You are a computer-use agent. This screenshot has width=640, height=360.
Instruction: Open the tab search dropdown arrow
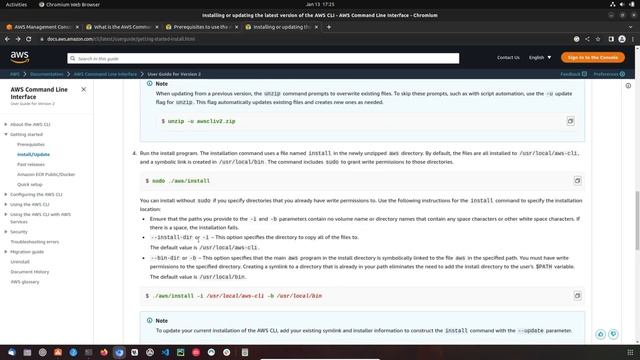coord(632,27)
